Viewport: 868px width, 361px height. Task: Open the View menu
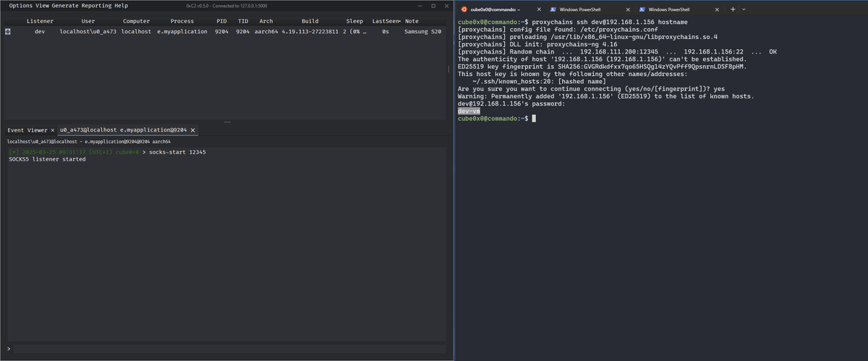pos(43,6)
